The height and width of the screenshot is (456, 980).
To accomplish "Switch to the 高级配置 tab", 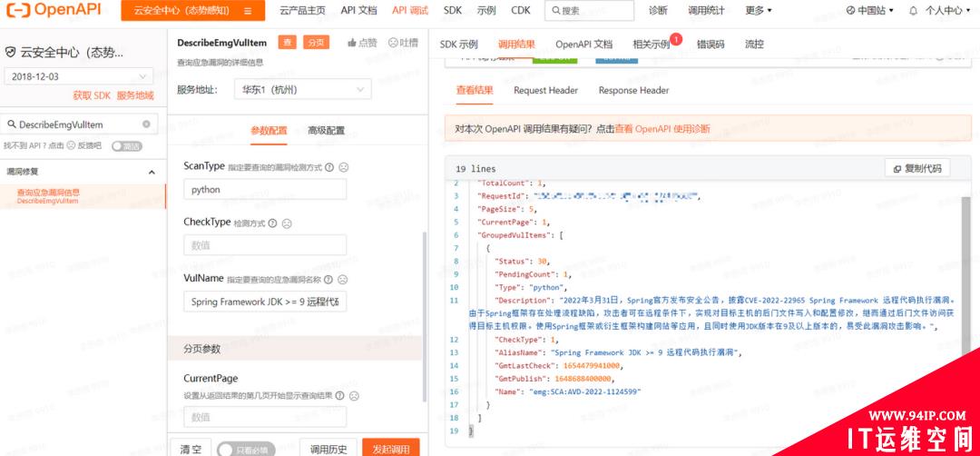I will [326, 131].
